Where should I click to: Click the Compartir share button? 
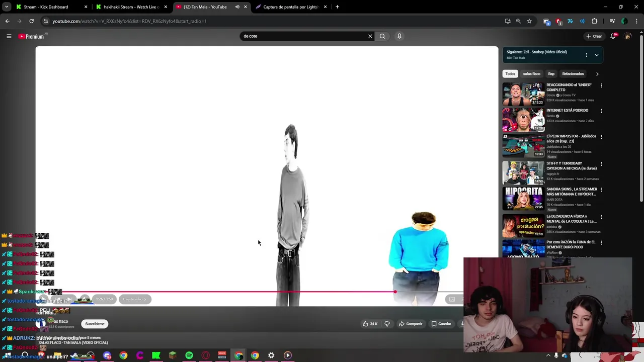tap(411, 324)
